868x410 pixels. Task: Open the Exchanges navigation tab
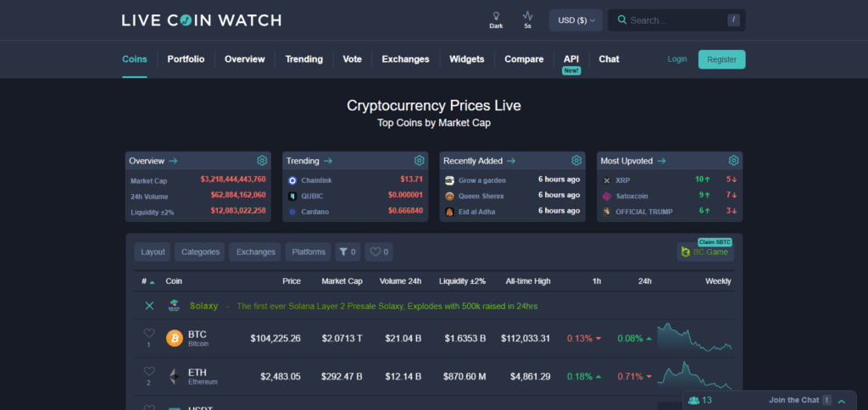[405, 59]
